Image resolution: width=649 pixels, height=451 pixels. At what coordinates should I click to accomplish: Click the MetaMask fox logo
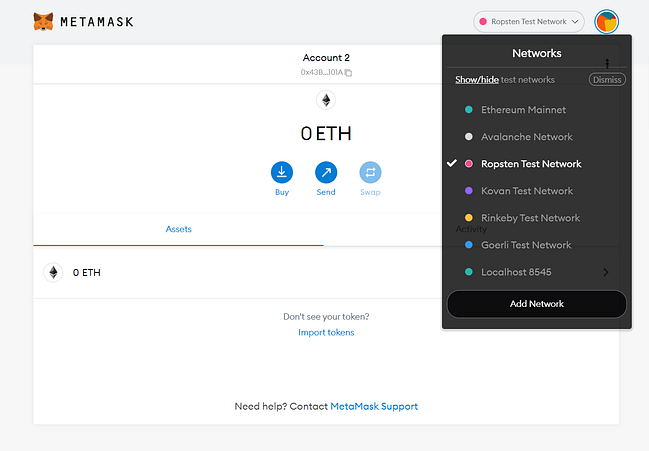pyautogui.click(x=43, y=22)
